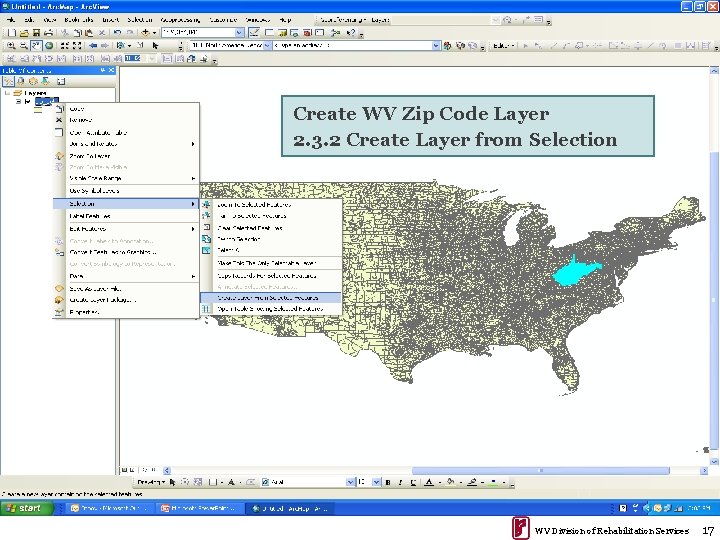Click the Options icon in Table of Contents

point(61,82)
